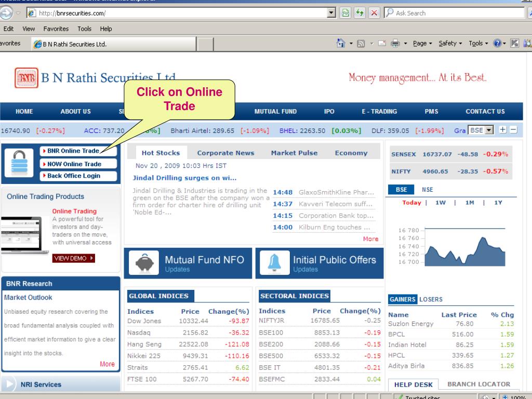Click the NOW Online Trade link
The height and width of the screenshot is (399, 532).
(x=78, y=164)
